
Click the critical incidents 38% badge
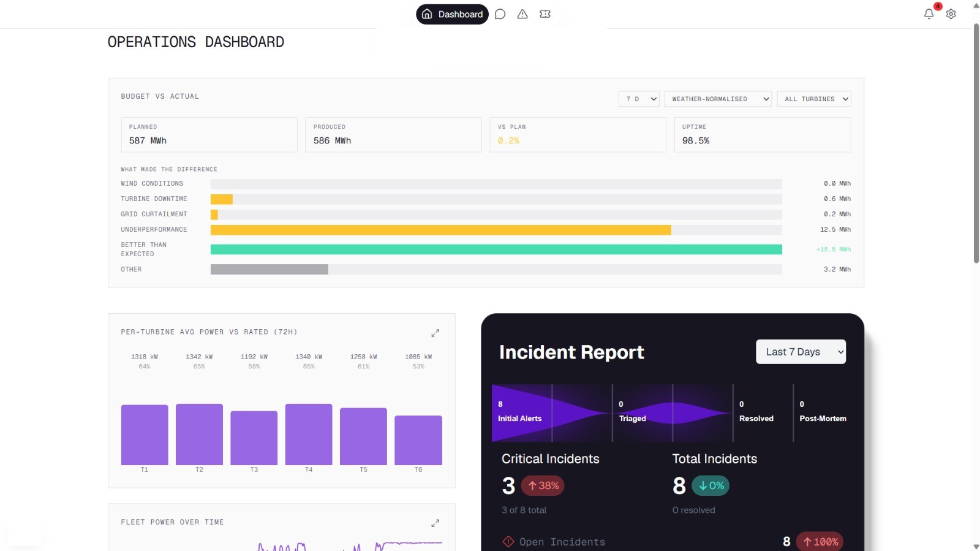point(543,485)
